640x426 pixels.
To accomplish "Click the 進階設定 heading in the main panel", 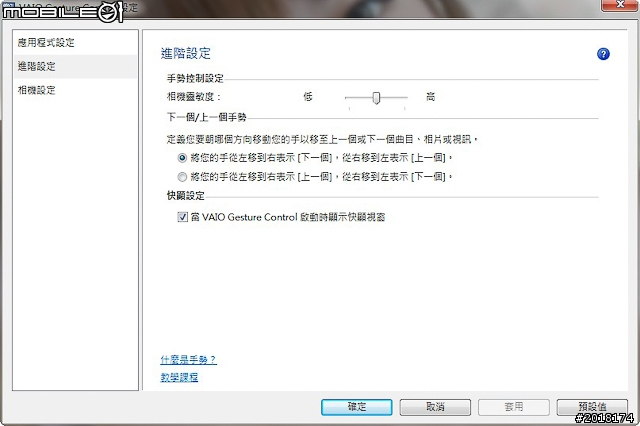I will click(x=186, y=54).
